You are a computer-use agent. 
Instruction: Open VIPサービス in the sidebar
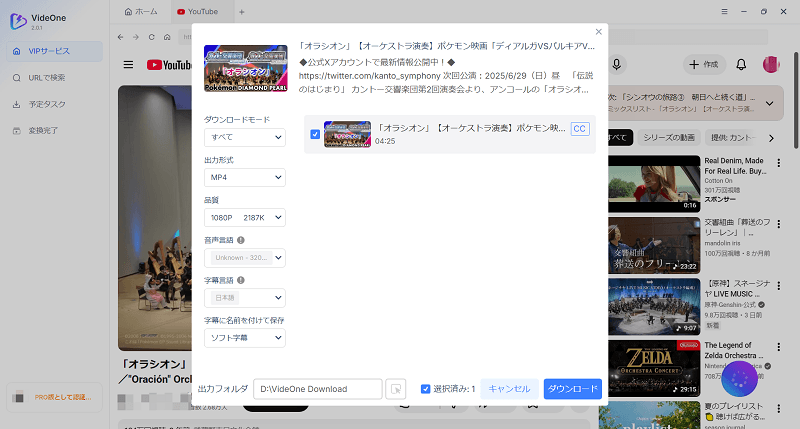tap(55, 51)
